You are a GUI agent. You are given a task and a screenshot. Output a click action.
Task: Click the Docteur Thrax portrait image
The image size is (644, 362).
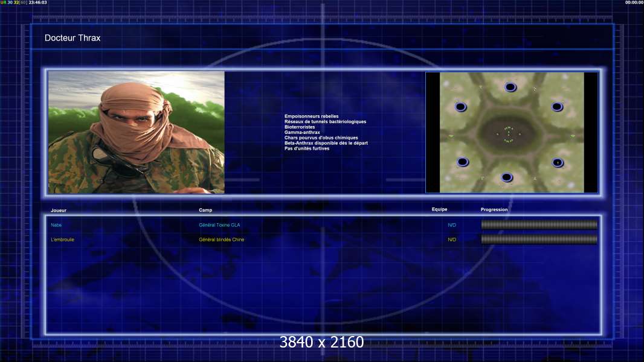pyautogui.click(x=137, y=132)
